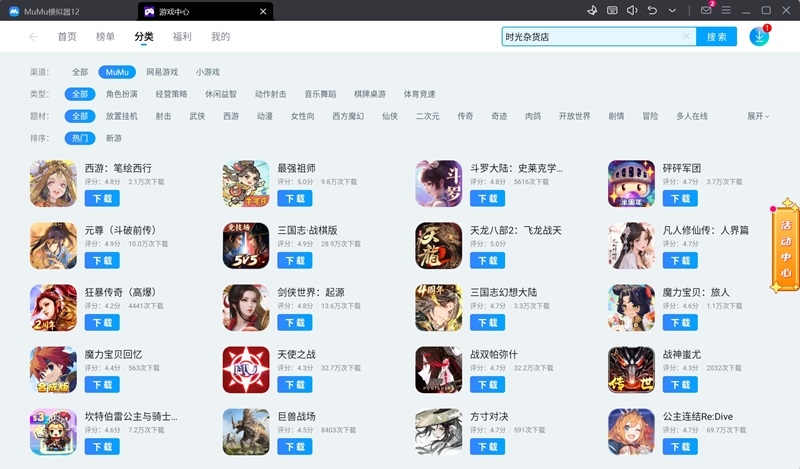Sort games by 热门

coord(80,138)
